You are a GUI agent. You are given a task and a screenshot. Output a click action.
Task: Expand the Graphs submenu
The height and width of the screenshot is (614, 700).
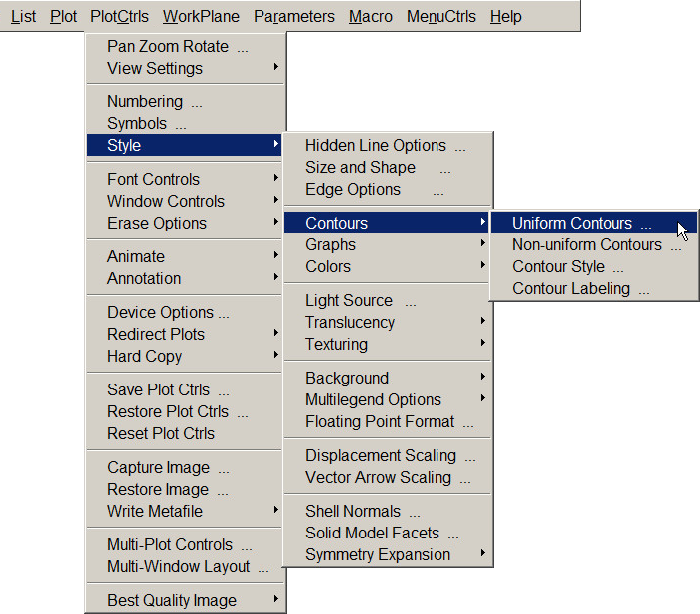click(x=331, y=245)
